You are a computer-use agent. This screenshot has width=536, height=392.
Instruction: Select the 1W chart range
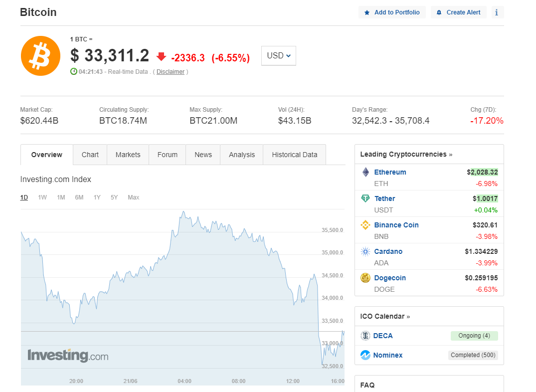coord(42,197)
